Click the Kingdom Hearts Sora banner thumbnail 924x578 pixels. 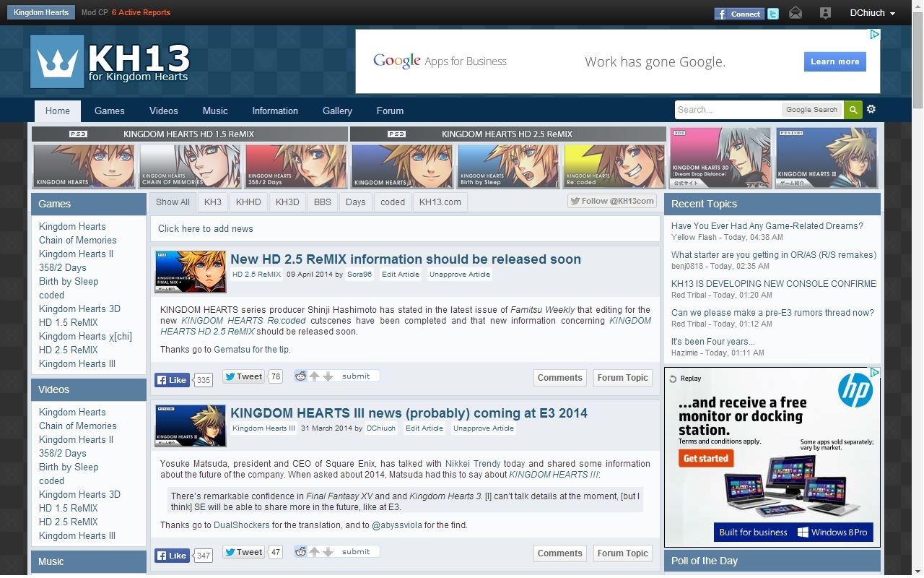coord(84,166)
